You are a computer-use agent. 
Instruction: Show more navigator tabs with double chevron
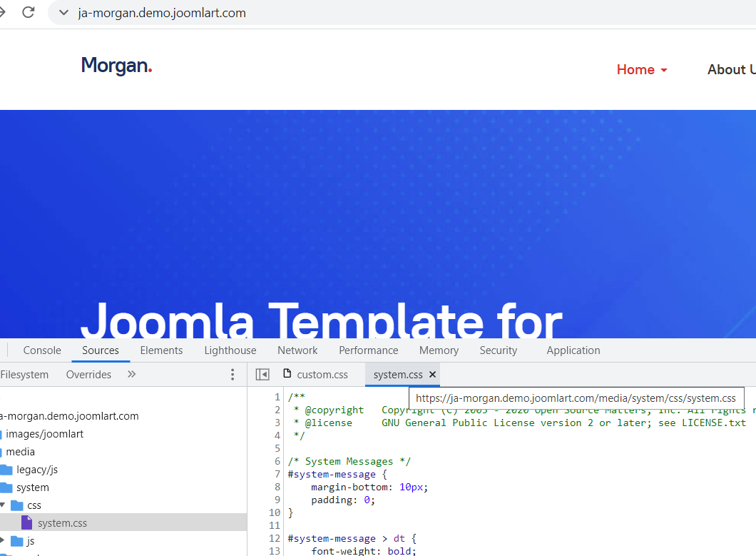pos(131,375)
